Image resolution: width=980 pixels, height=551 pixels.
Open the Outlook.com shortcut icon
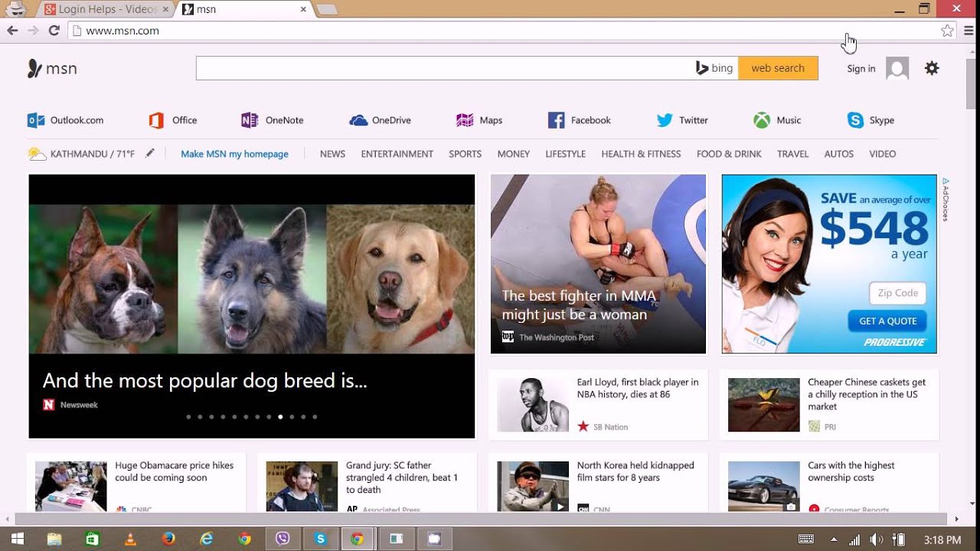(x=35, y=120)
